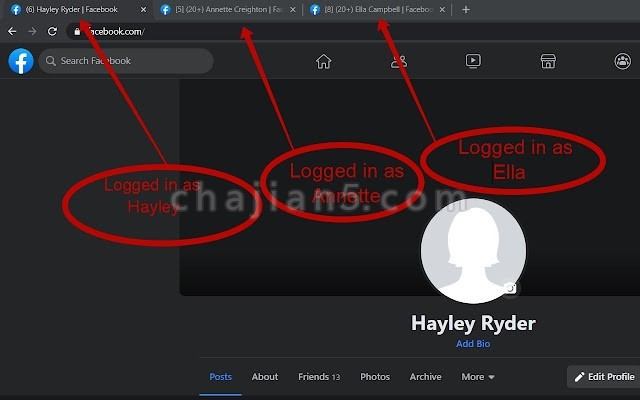Switch to the Ella Campbell browser tab
The image size is (640, 400).
[x=376, y=9]
